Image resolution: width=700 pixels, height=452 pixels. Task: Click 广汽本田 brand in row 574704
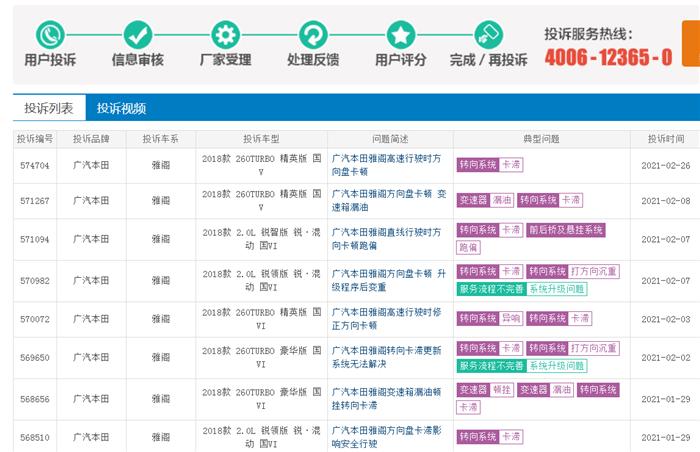(x=91, y=165)
